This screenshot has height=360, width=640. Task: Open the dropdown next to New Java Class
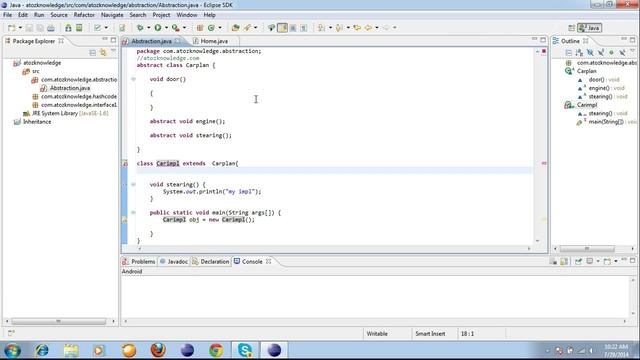click(220, 28)
